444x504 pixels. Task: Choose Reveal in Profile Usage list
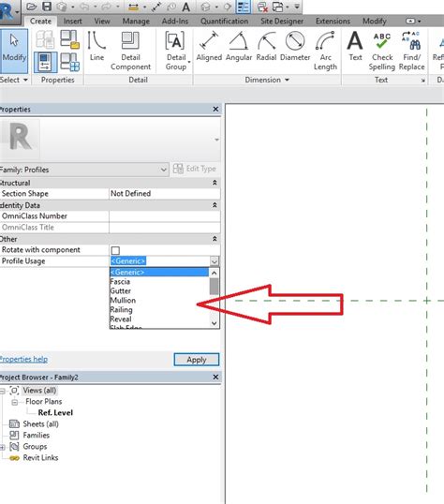coord(121,319)
